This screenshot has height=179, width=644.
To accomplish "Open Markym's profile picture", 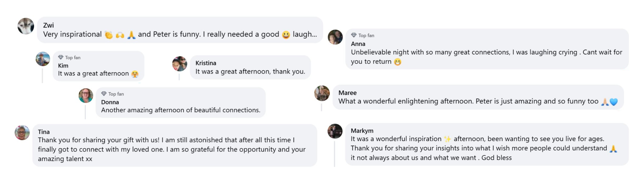I will click(335, 131).
